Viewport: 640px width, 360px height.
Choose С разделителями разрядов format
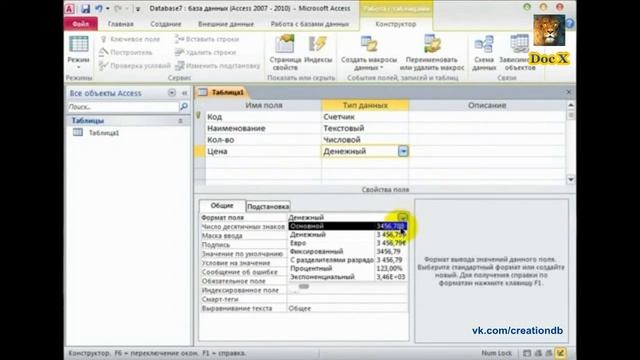point(348,260)
